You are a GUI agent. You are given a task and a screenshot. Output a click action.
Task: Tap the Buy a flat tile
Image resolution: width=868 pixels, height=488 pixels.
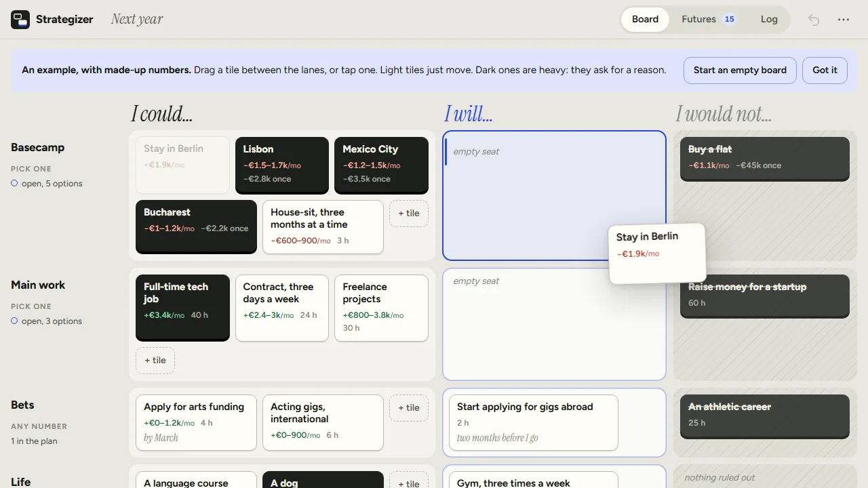[764, 159]
